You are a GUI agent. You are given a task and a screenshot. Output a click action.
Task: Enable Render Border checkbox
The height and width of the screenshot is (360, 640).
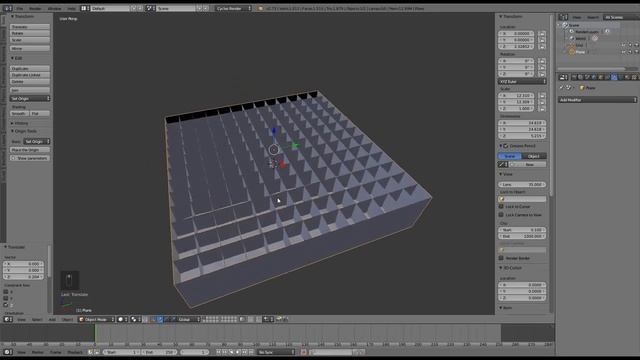[x=501, y=258]
